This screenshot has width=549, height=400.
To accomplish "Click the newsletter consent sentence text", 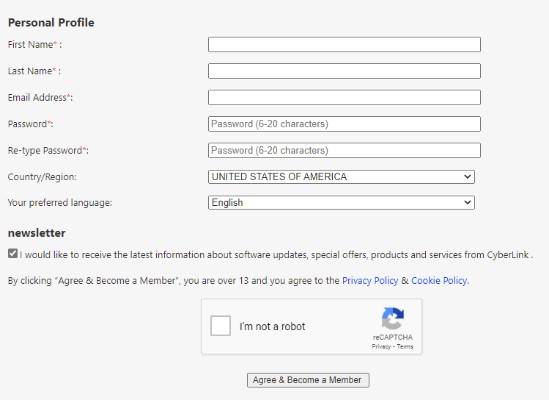I will (276, 255).
